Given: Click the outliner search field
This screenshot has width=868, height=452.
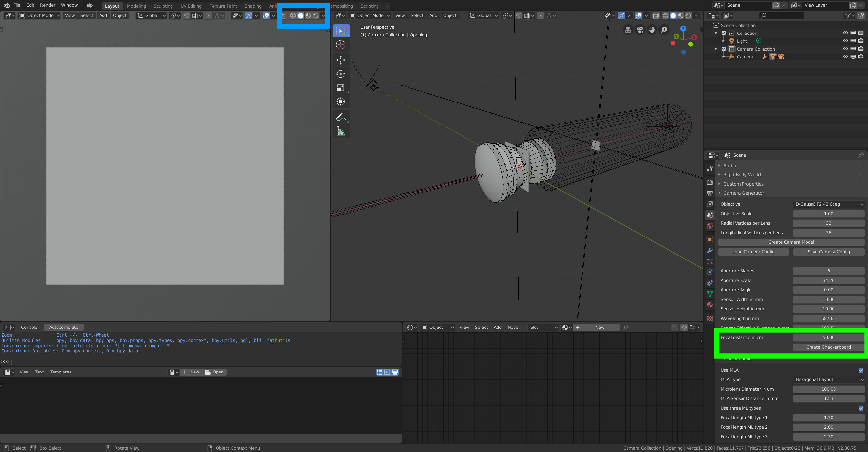Looking at the screenshot, I should [782, 15].
